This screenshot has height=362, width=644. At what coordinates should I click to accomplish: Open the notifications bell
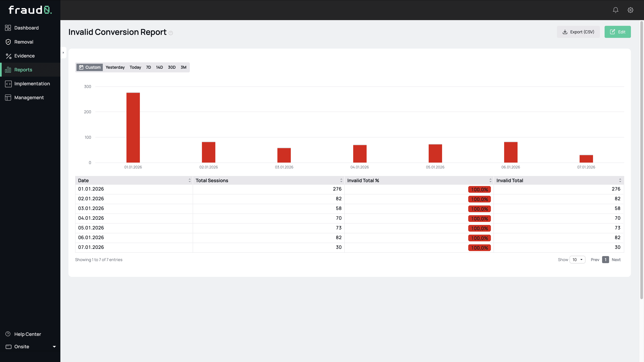point(615,10)
